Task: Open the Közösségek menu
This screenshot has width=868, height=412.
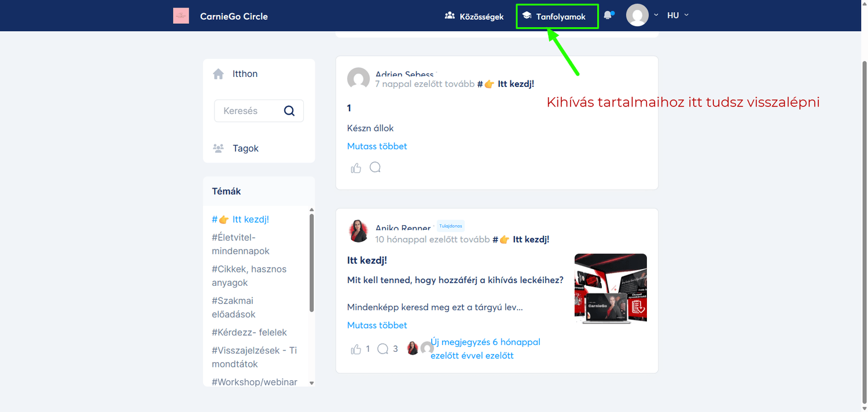Action: (x=474, y=17)
